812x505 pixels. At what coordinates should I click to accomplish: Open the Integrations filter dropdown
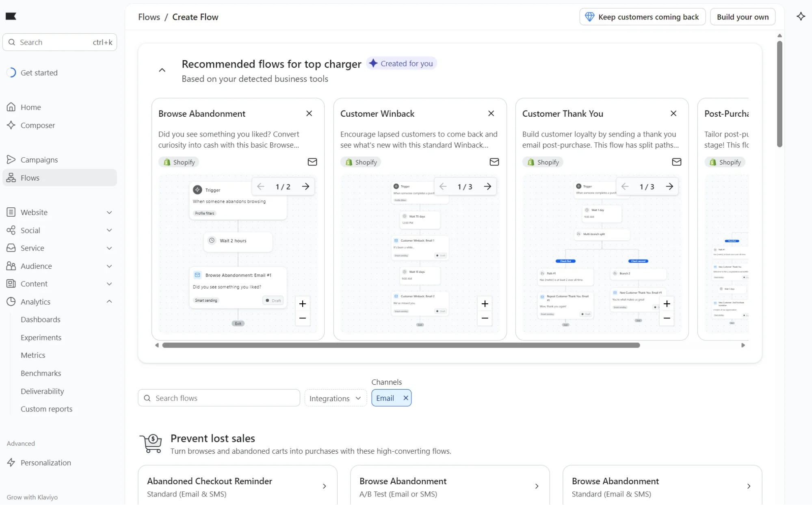coord(336,398)
